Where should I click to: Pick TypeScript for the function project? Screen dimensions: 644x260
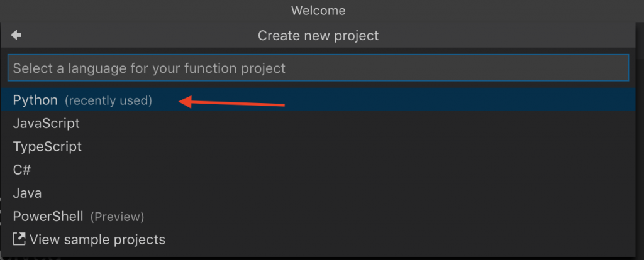pos(47,147)
